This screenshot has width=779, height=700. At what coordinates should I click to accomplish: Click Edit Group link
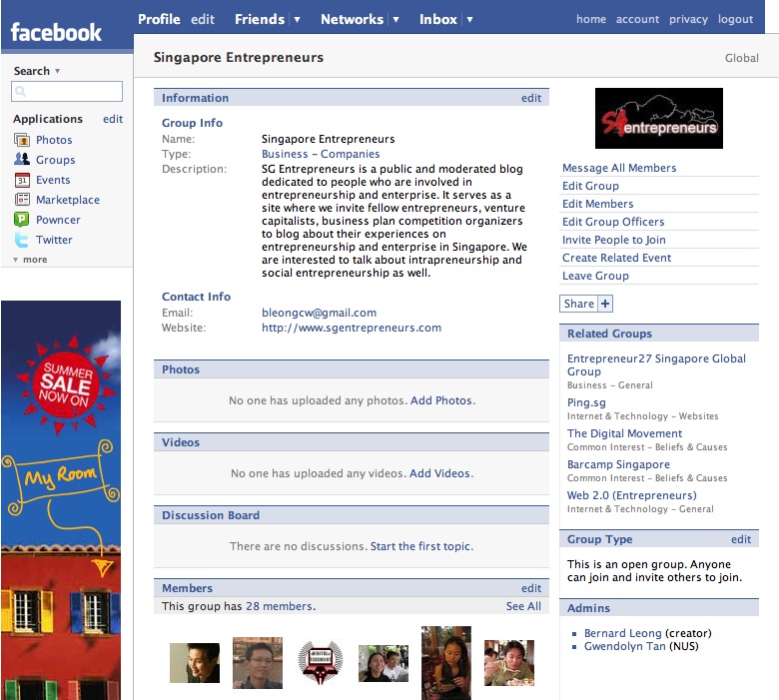click(x=590, y=186)
